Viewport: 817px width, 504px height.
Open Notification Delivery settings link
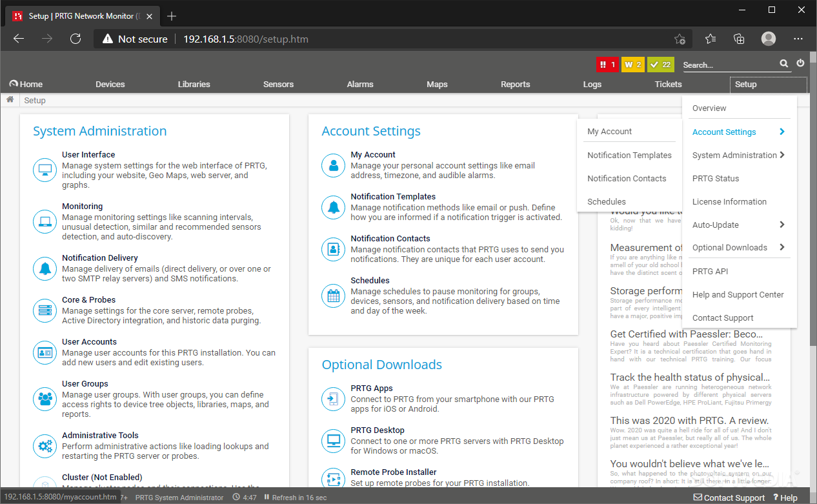(x=100, y=257)
